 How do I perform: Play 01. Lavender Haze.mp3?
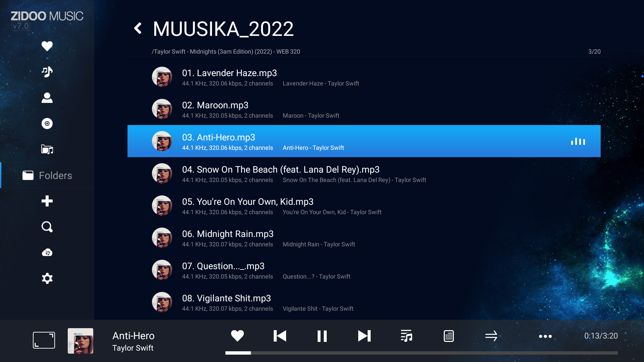[364, 77]
